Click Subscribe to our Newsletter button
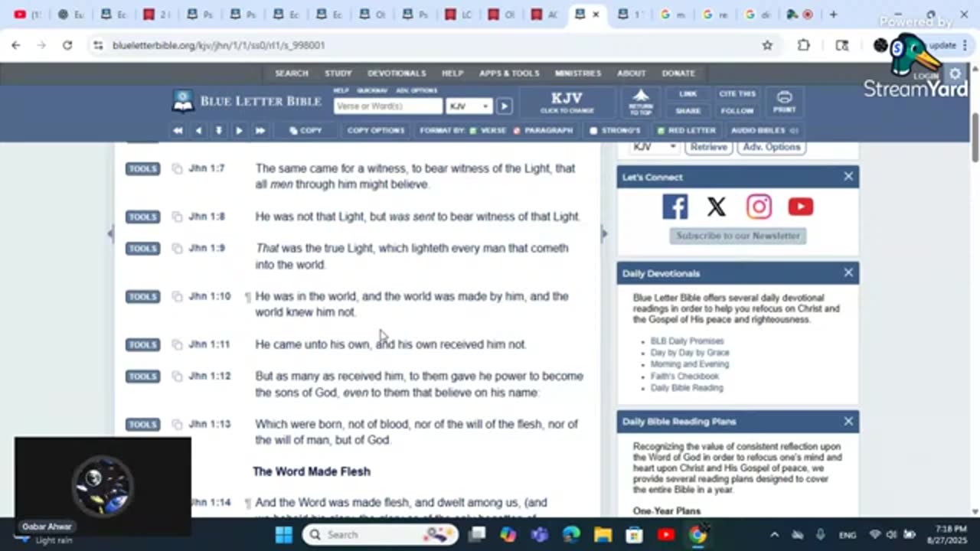The width and height of the screenshot is (980, 551). (738, 236)
